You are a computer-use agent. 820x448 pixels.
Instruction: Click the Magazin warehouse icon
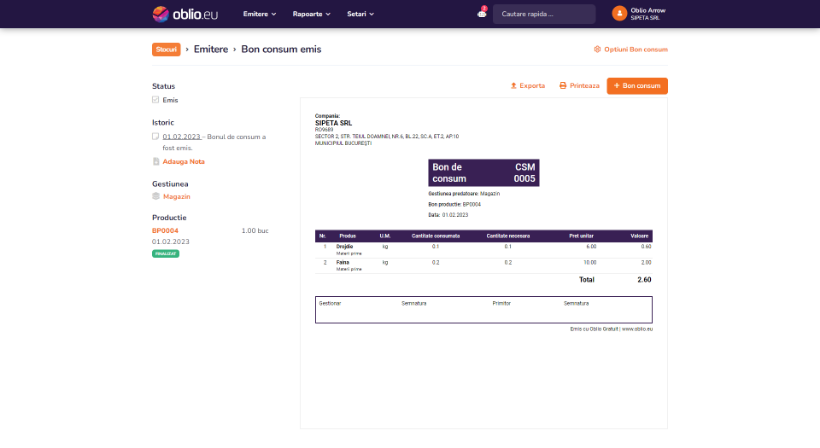point(155,196)
